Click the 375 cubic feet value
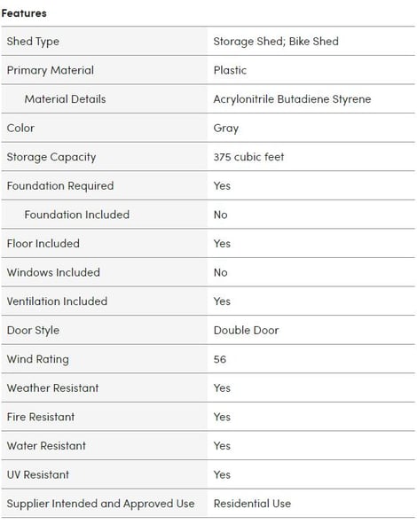 (x=248, y=157)
